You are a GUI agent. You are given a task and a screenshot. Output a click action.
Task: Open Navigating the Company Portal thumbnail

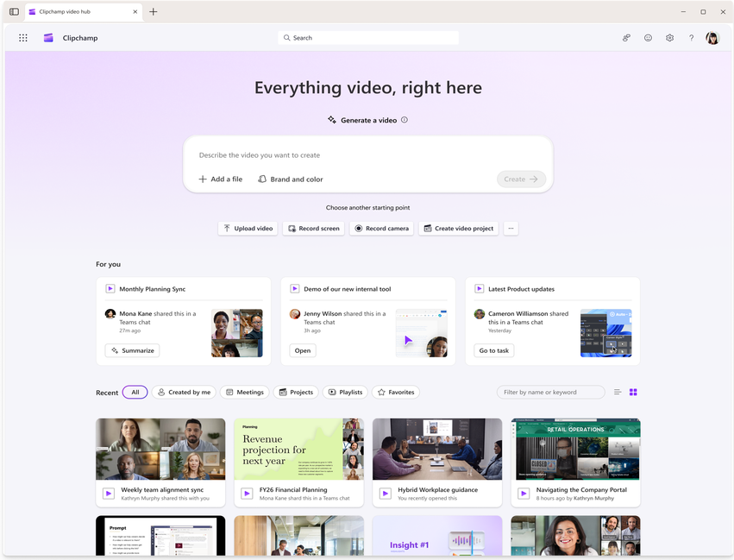575,449
